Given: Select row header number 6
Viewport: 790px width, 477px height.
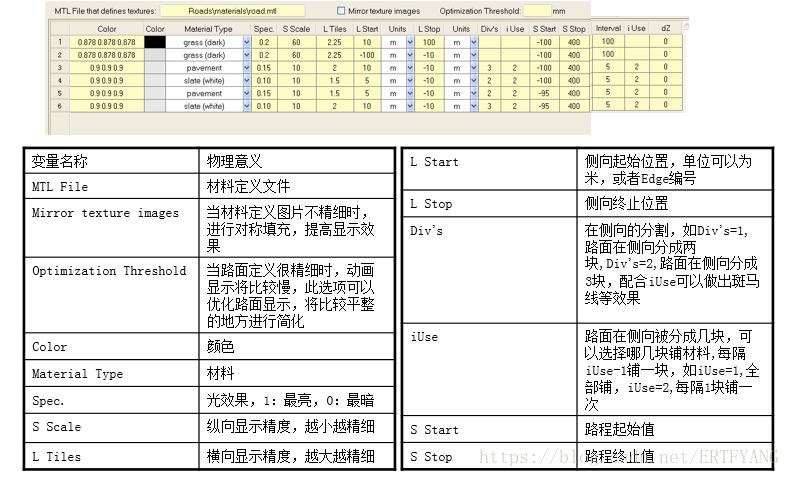Looking at the screenshot, I should [x=60, y=106].
